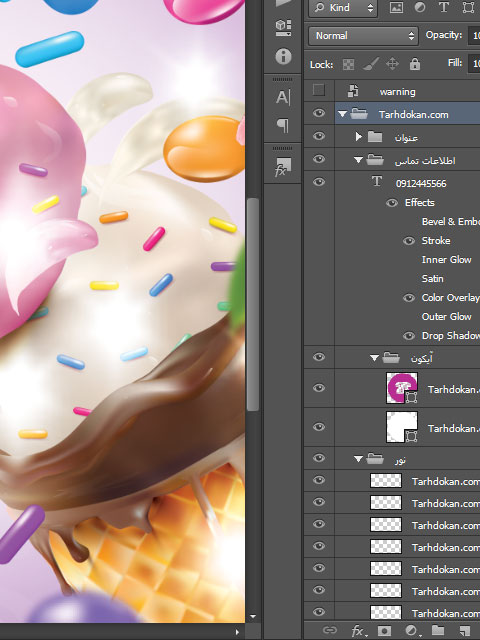Image resolution: width=480 pixels, height=640 pixels.
Task: Click lock position move icon
Action: tap(392, 64)
